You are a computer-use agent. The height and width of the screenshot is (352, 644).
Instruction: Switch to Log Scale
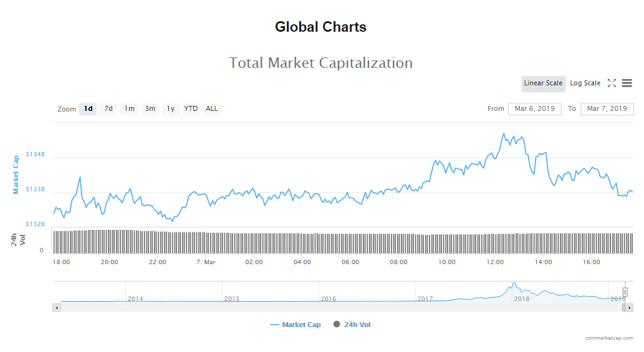[585, 83]
